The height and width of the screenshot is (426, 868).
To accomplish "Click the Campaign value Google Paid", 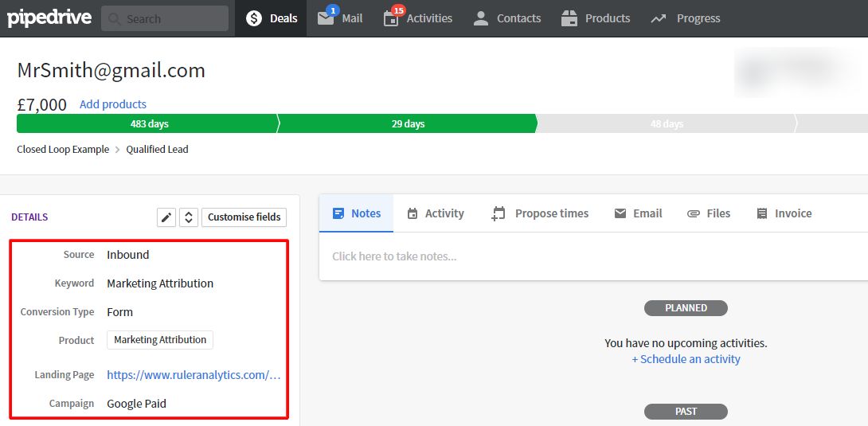I will tap(137, 404).
